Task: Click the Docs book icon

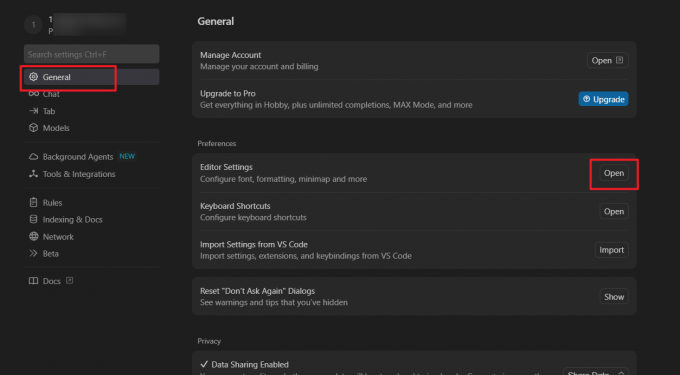Action: tap(33, 281)
